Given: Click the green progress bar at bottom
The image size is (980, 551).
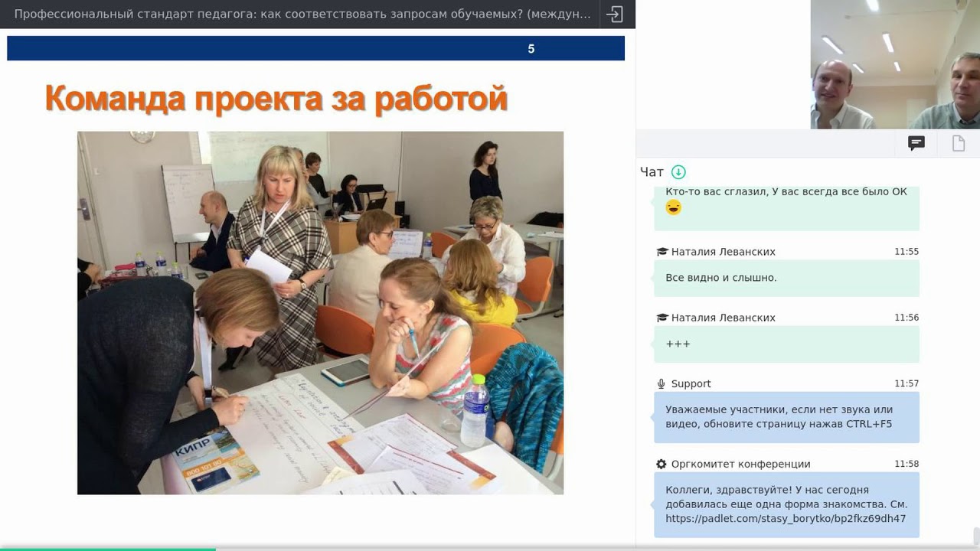Looking at the screenshot, I should pos(107,549).
